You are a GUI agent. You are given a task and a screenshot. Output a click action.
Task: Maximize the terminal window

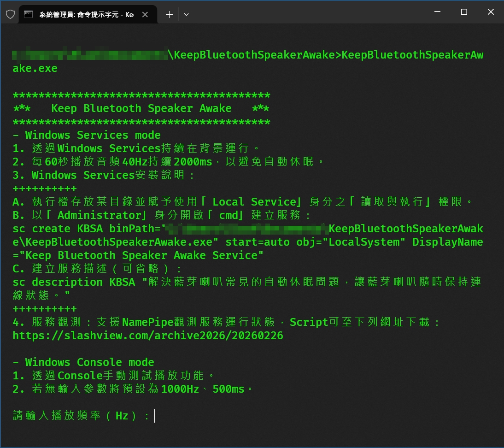coord(464,12)
